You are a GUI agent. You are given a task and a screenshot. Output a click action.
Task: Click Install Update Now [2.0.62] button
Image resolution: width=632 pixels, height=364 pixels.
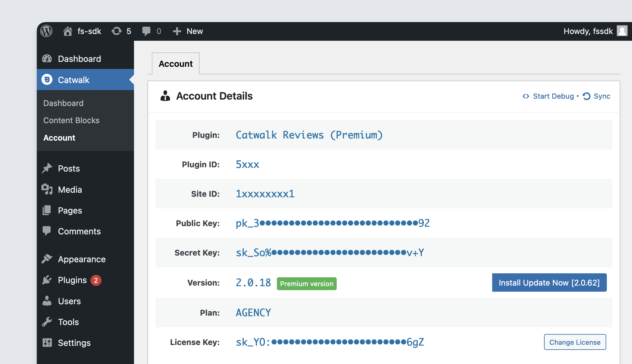(549, 282)
